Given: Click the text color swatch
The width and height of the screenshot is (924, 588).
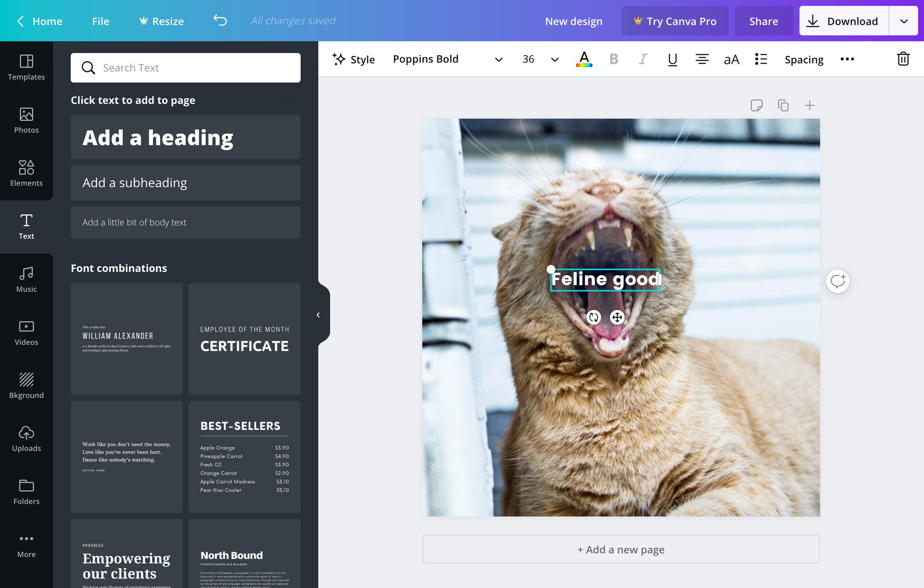Looking at the screenshot, I should (x=584, y=59).
